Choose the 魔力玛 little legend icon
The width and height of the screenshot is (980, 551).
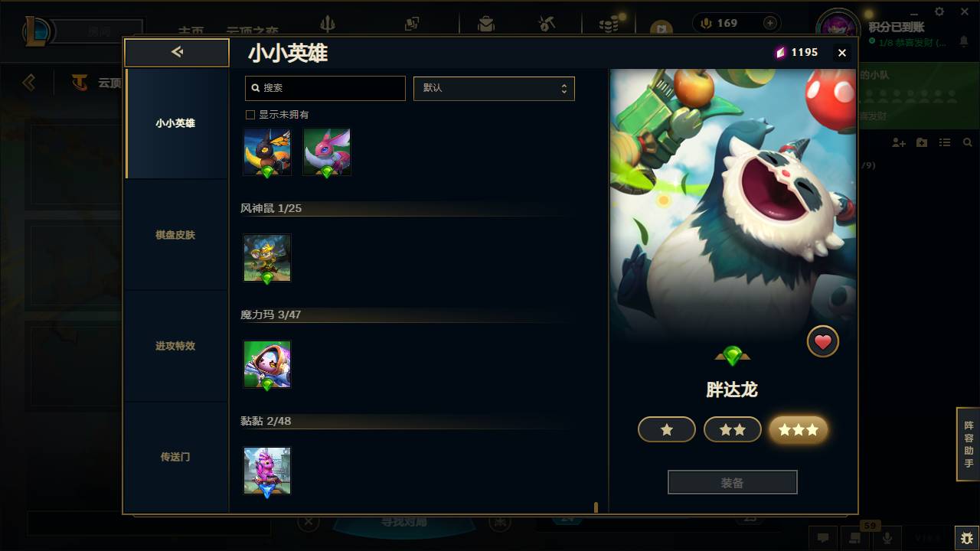267,364
